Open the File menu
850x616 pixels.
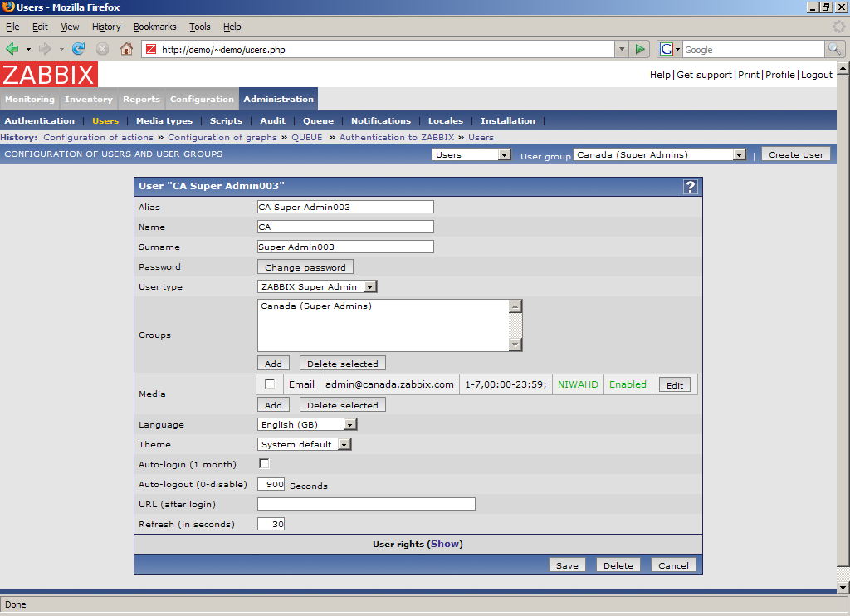click(12, 27)
